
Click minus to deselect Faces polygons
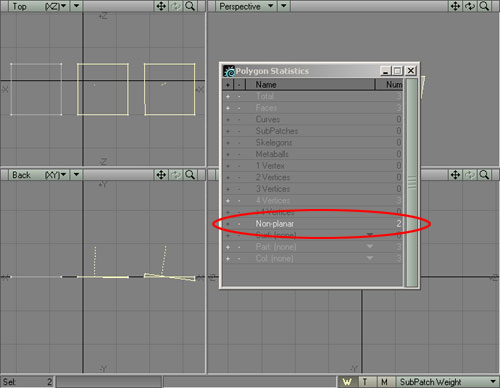pos(239,108)
